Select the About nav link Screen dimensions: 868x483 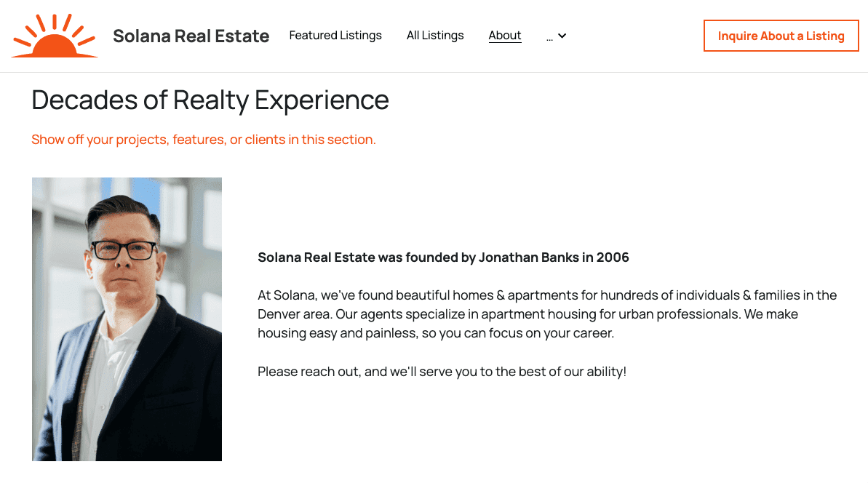point(505,36)
